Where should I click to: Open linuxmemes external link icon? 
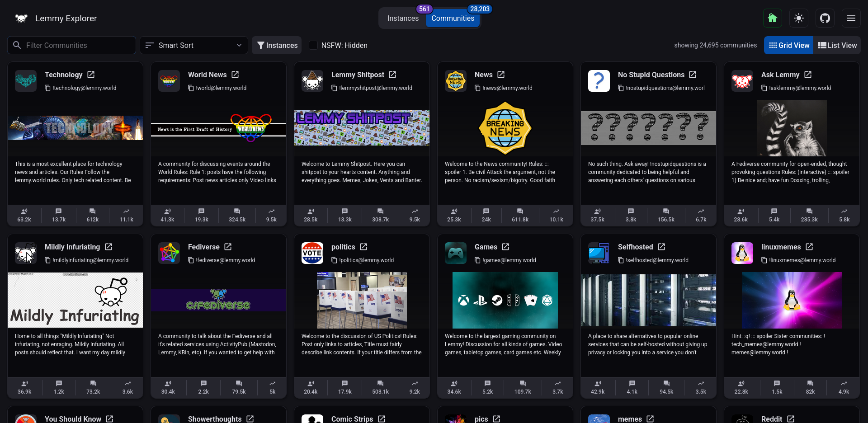[809, 247]
